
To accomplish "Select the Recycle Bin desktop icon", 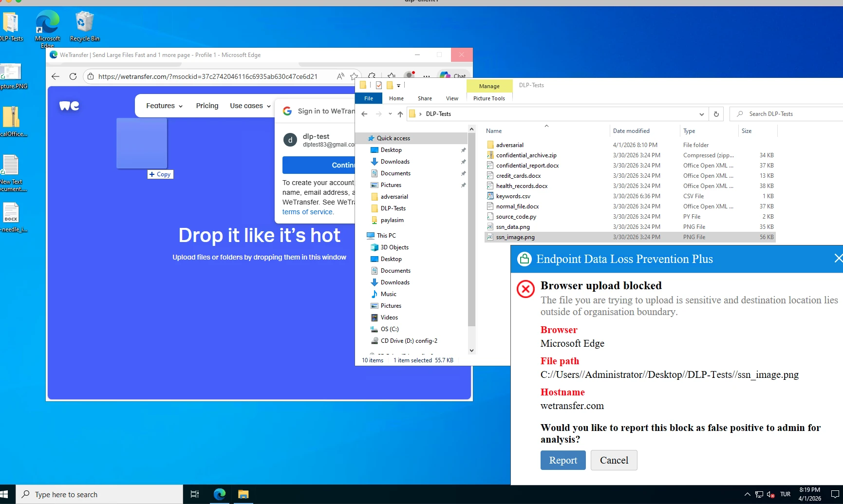I will (84, 27).
